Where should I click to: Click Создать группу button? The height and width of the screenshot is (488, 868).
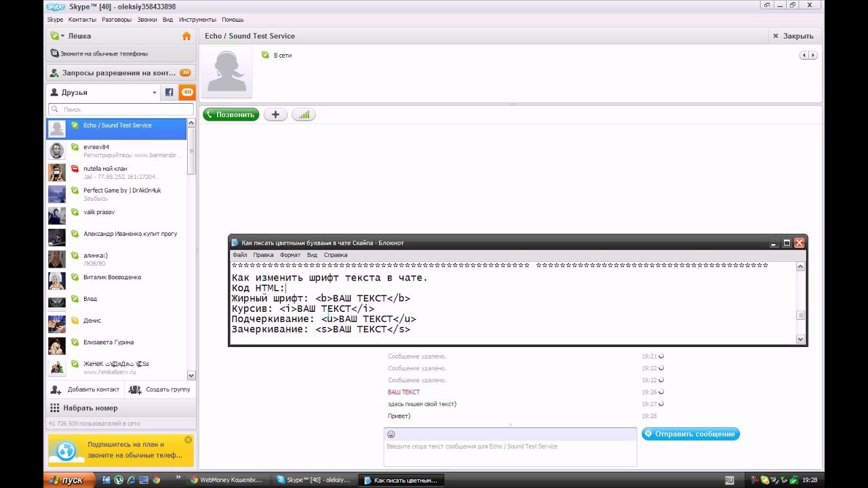click(x=161, y=390)
